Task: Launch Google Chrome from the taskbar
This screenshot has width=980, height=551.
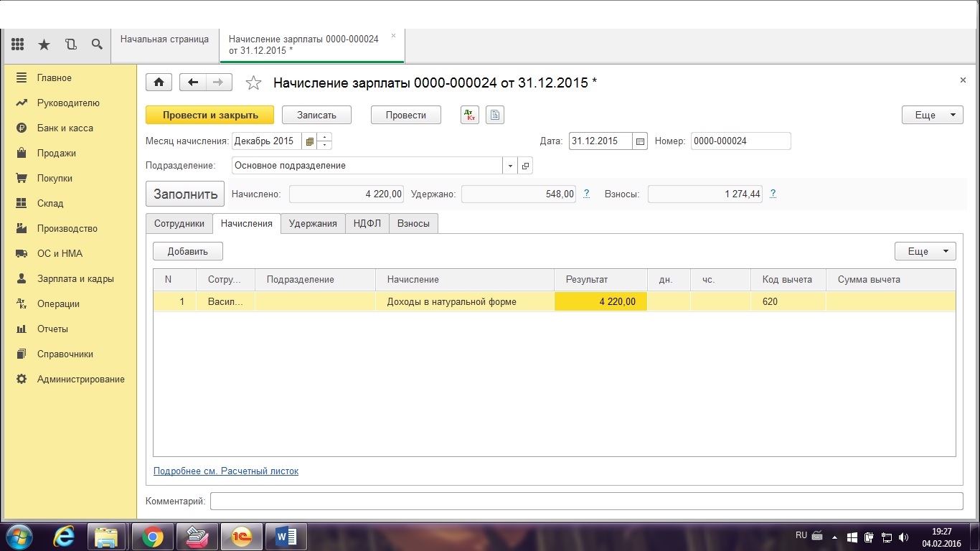Action: pyautogui.click(x=152, y=536)
